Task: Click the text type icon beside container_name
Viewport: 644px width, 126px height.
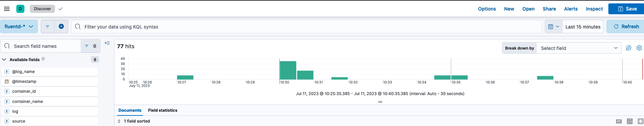Action: (6, 101)
